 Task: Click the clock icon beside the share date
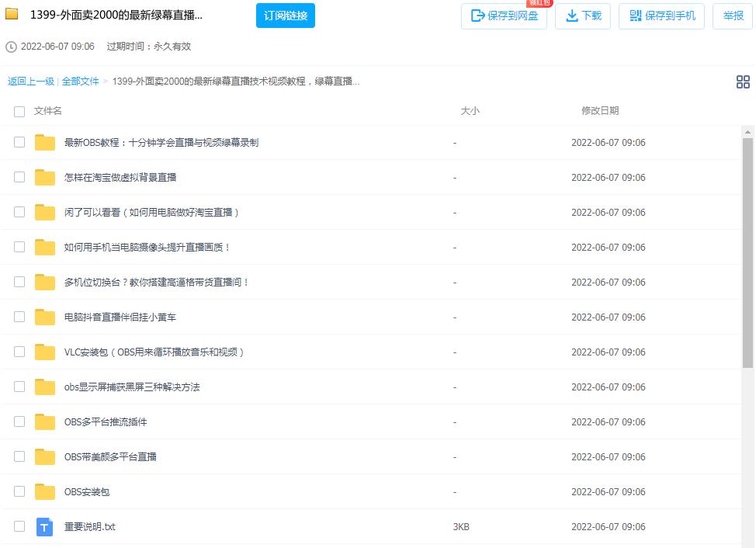[x=11, y=47]
